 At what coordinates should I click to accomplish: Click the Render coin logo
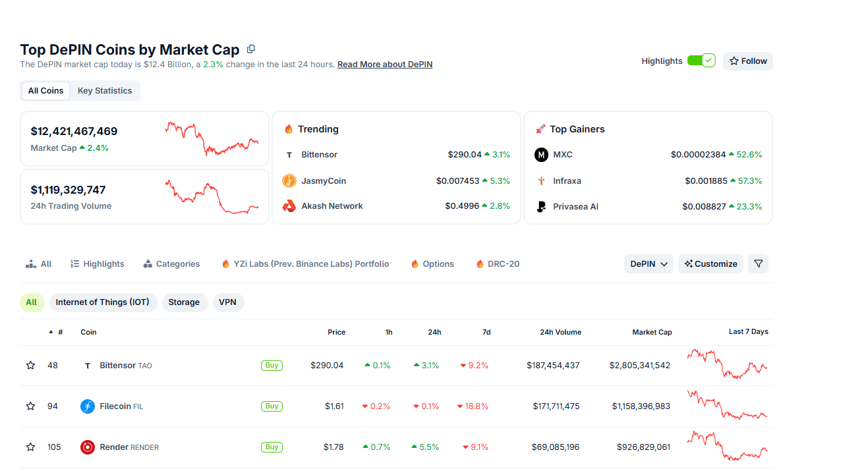point(87,447)
